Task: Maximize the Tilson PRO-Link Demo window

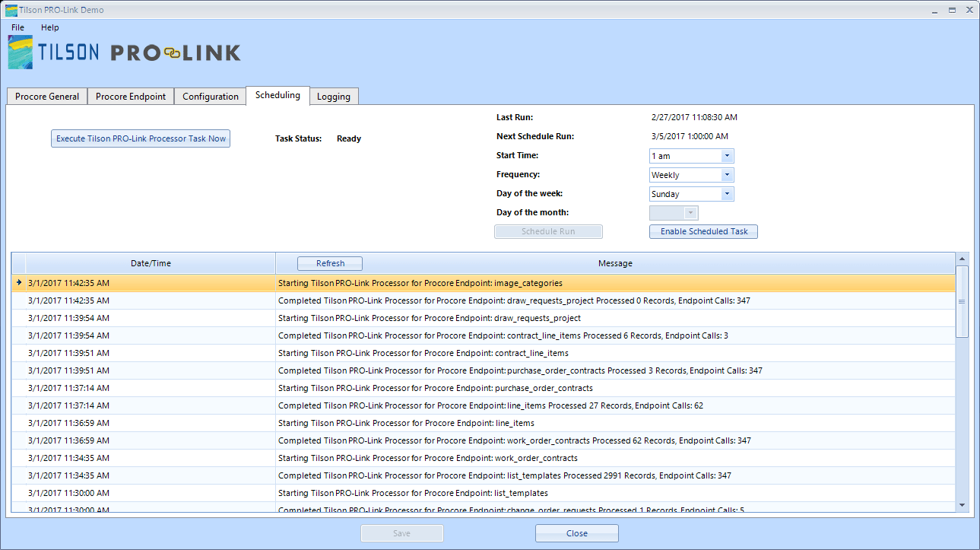Action: (x=952, y=10)
